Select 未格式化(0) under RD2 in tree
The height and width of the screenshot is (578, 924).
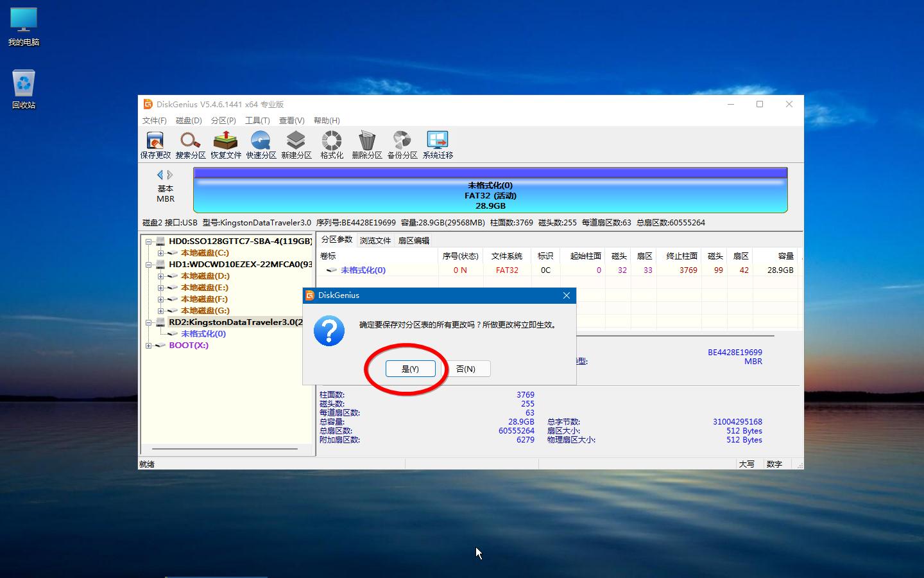203,334
